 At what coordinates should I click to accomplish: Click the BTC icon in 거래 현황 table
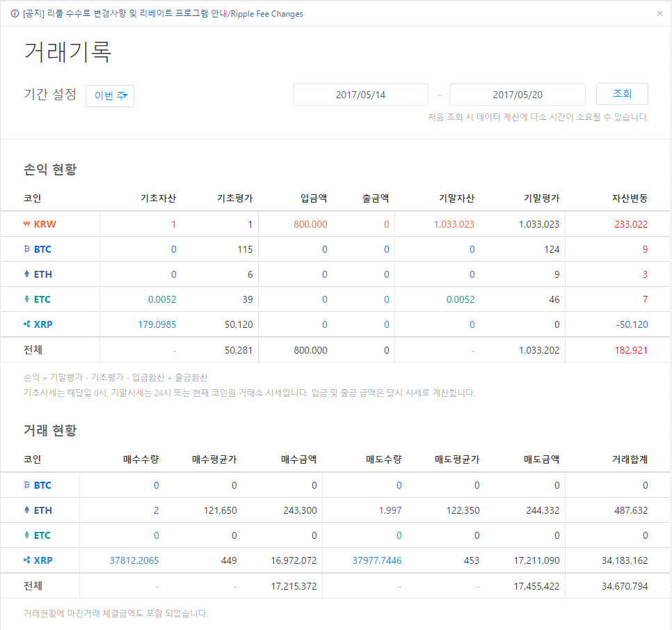coord(26,485)
